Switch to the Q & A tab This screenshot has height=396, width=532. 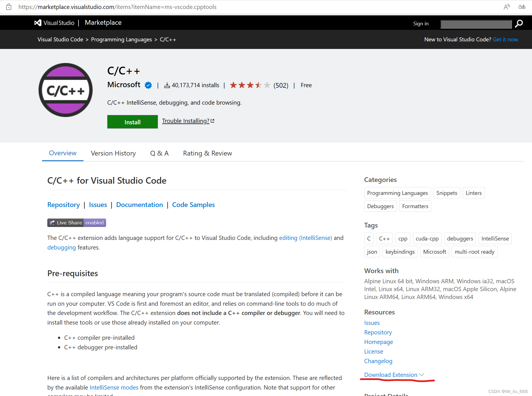(159, 153)
